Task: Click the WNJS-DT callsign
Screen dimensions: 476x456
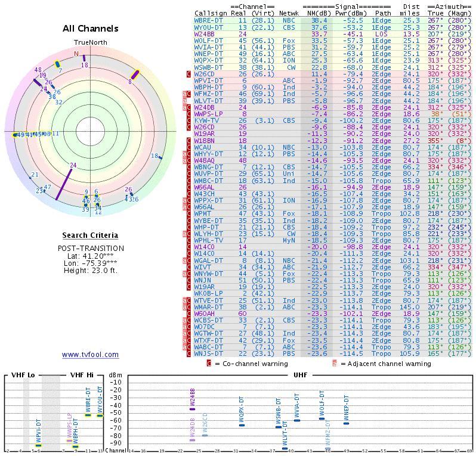Action: pyautogui.click(x=209, y=353)
